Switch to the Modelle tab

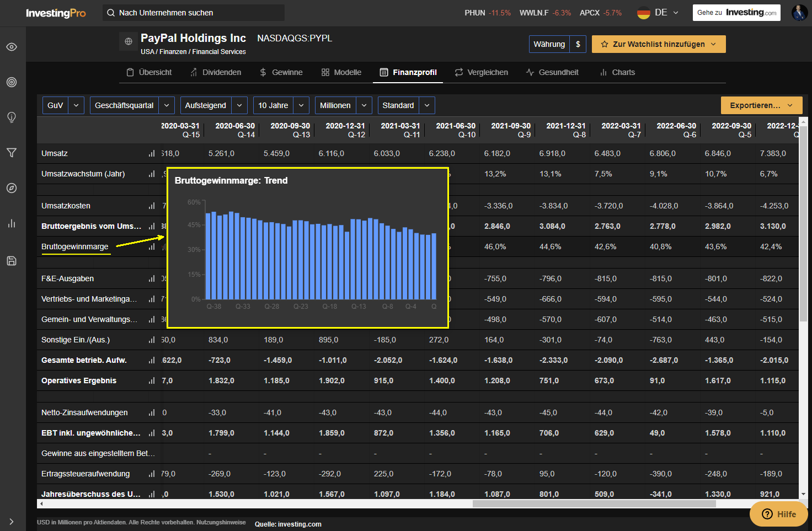(x=341, y=72)
